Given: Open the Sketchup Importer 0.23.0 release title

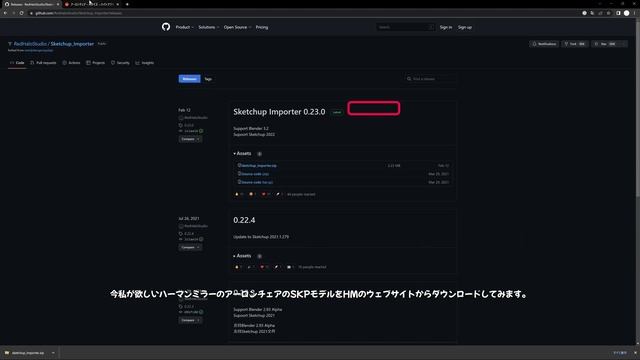Looking at the screenshot, I should 279,112.
